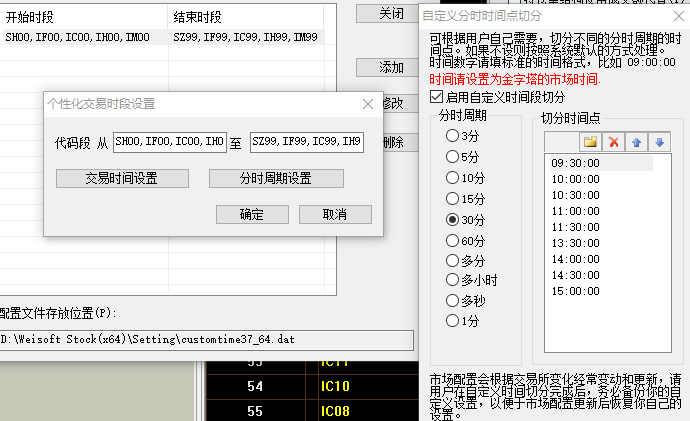This screenshot has height=421, width=690.
Task: Select the 13:30:00 time point
Action: tap(576, 243)
